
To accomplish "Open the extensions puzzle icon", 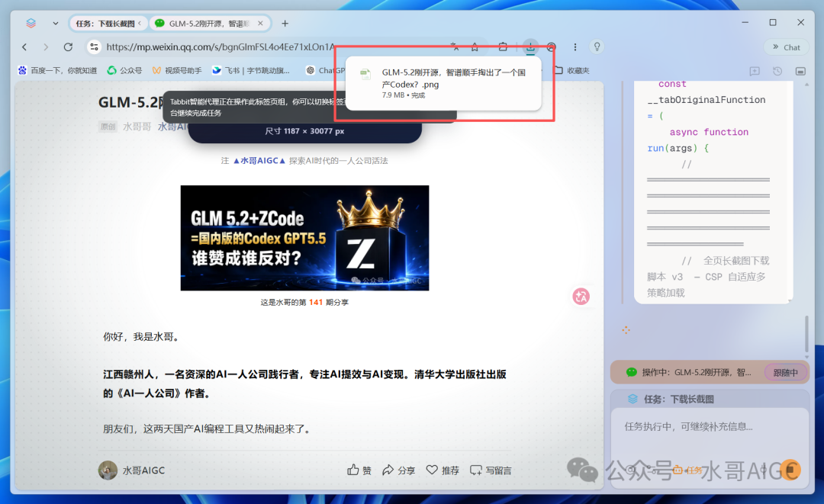I will 503,47.
